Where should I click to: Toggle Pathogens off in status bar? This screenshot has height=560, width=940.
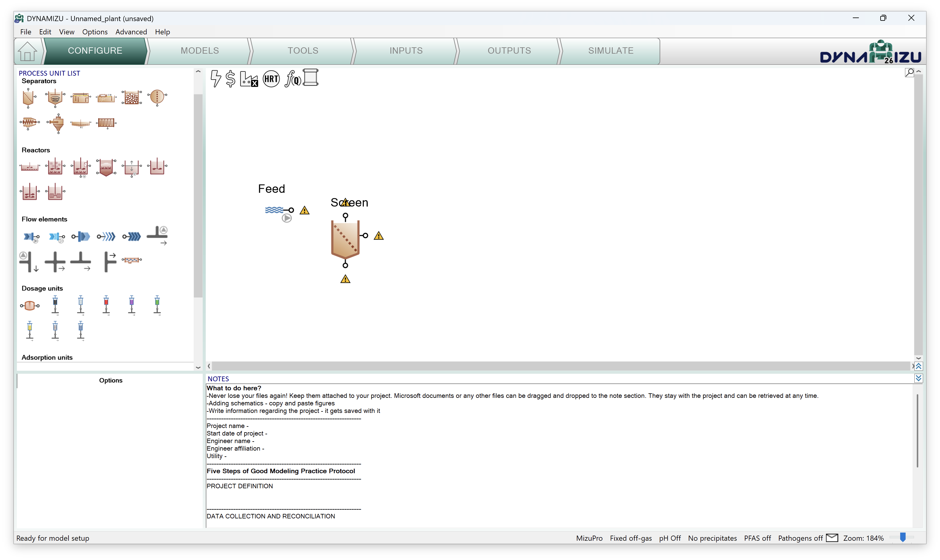(800, 538)
